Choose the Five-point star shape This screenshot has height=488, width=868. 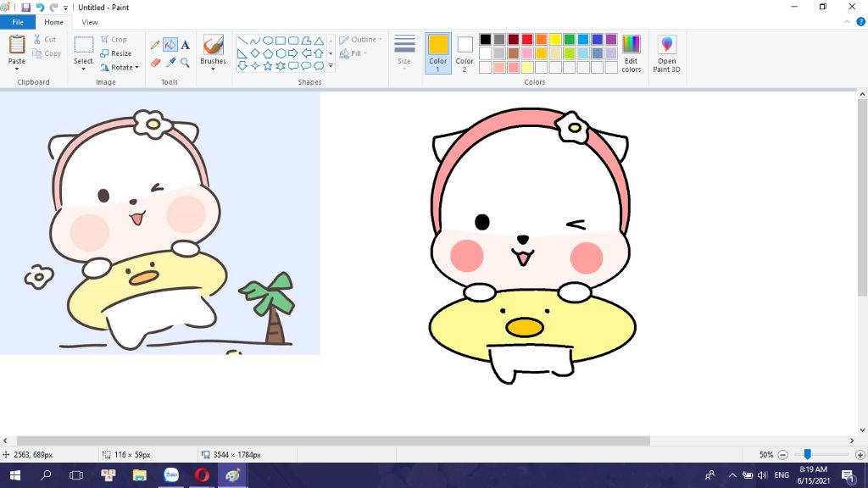pos(267,66)
